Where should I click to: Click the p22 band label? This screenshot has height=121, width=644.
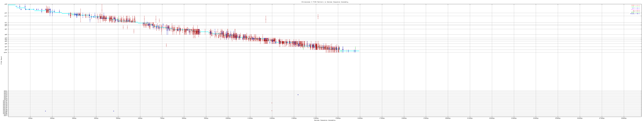coord(6,4)
